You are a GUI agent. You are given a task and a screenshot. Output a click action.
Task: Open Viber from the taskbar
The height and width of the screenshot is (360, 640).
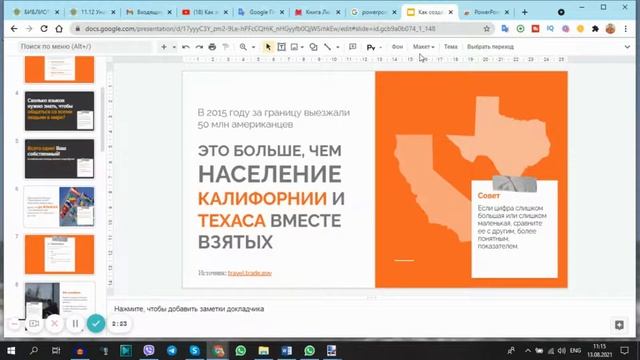coord(149,351)
